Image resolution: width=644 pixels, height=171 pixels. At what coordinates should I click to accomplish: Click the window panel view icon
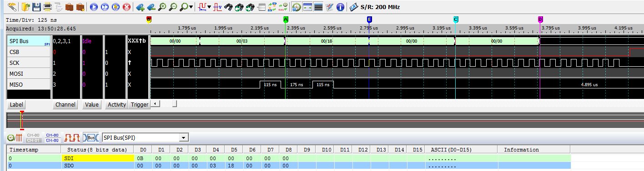307,7
